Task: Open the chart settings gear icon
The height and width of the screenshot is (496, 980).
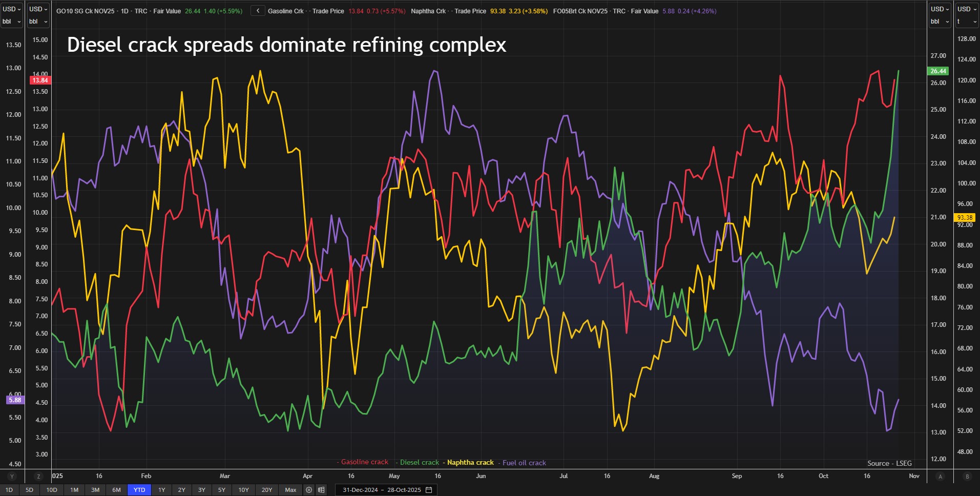Action: point(309,490)
